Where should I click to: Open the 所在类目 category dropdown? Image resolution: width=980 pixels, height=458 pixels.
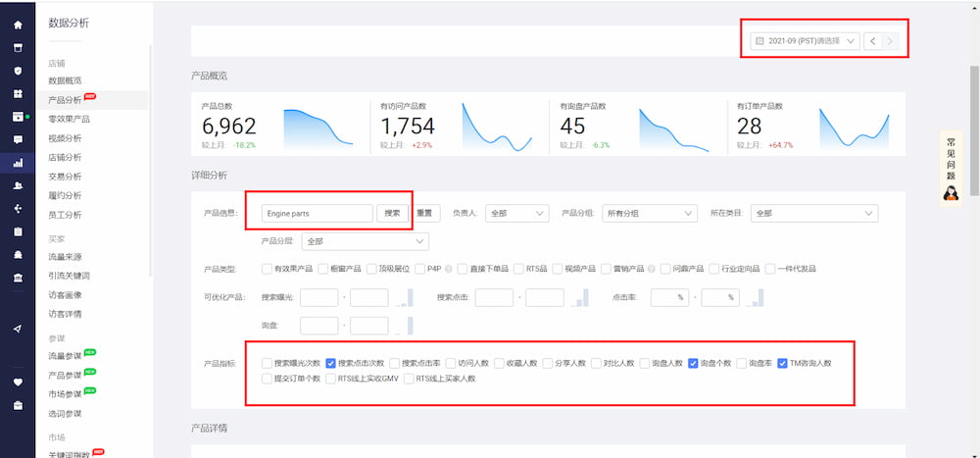[813, 213]
